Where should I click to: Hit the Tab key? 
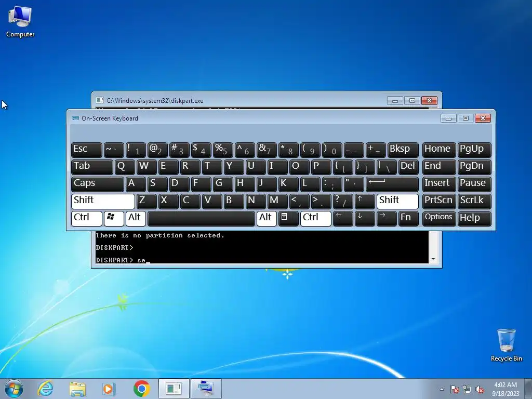(92, 167)
